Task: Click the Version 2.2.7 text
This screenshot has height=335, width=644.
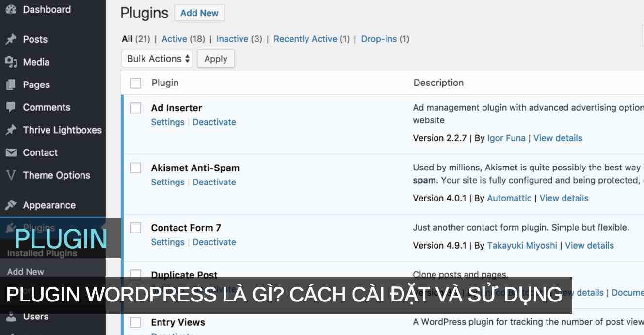Action: click(440, 138)
